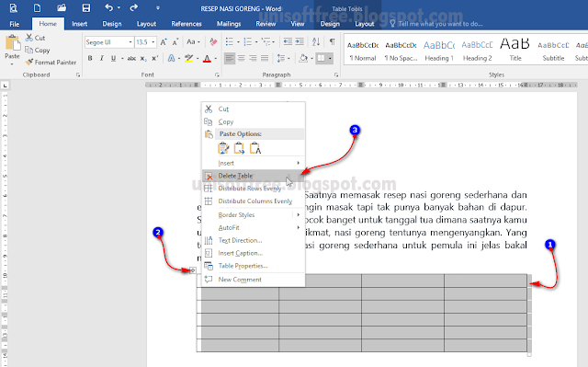The height and width of the screenshot is (367, 588).
Task: Choose Delete Table from the context menu
Action: click(254, 176)
